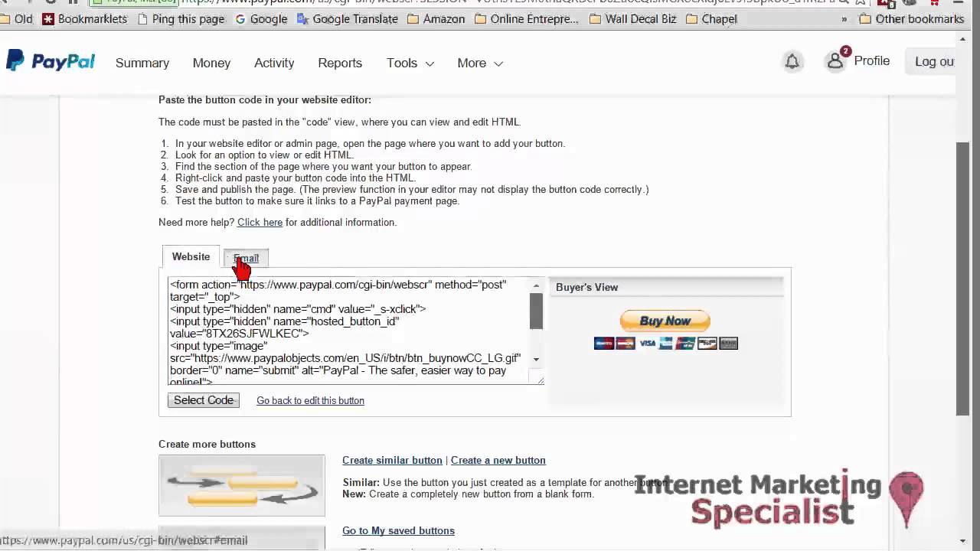This screenshot has height=551, width=980.
Task: Click the code box scrollbar thumb
Action: (536, 311)
